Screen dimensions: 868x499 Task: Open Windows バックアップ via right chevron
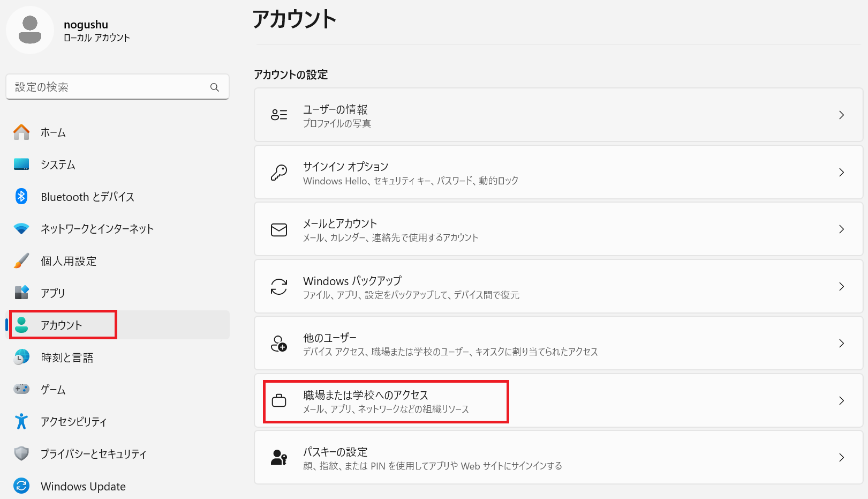point(842,286)
